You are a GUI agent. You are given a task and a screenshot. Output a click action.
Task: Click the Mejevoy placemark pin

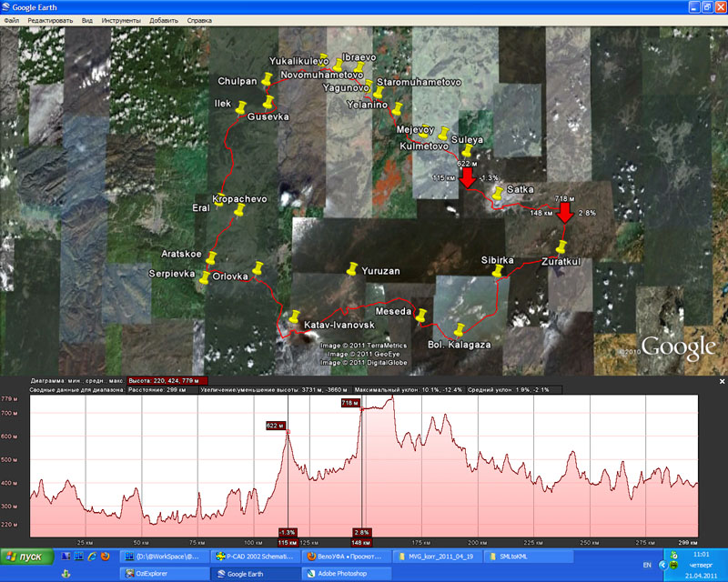point(443,134)
